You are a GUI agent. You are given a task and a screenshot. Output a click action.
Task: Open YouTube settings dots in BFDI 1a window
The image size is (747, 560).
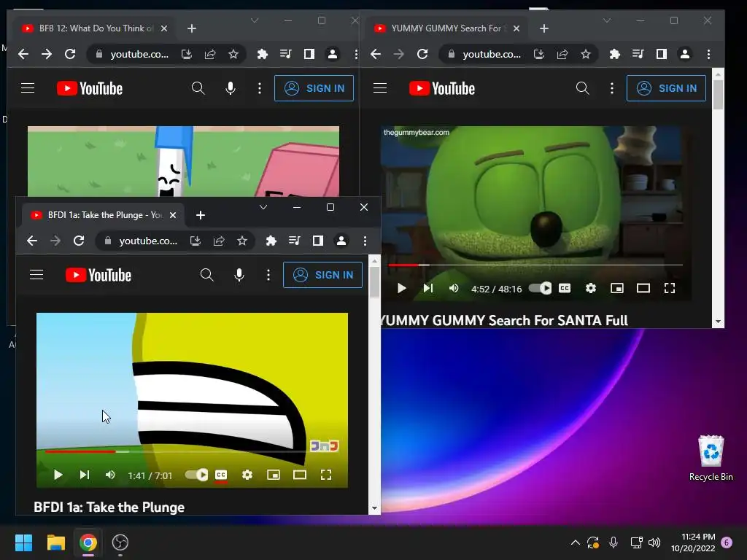click(x=268, y=275)
